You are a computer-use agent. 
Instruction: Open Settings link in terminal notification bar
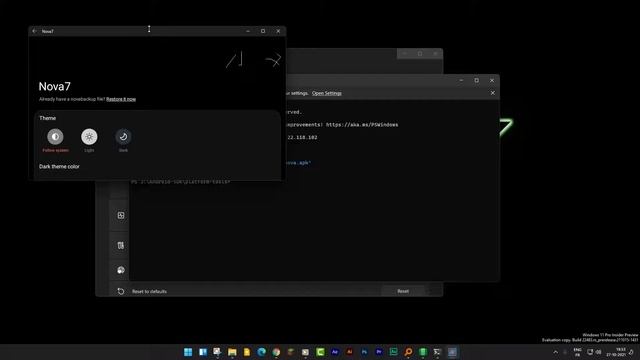327,93
